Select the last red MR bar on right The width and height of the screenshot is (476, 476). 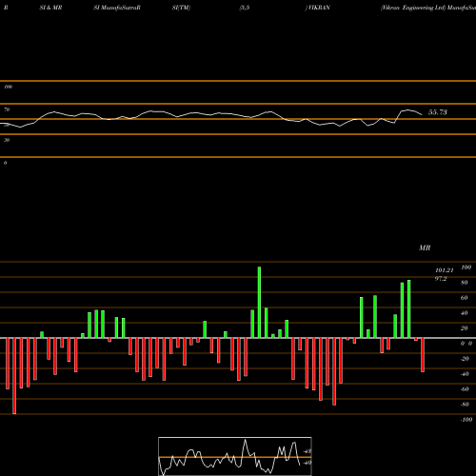click(423, 355)
